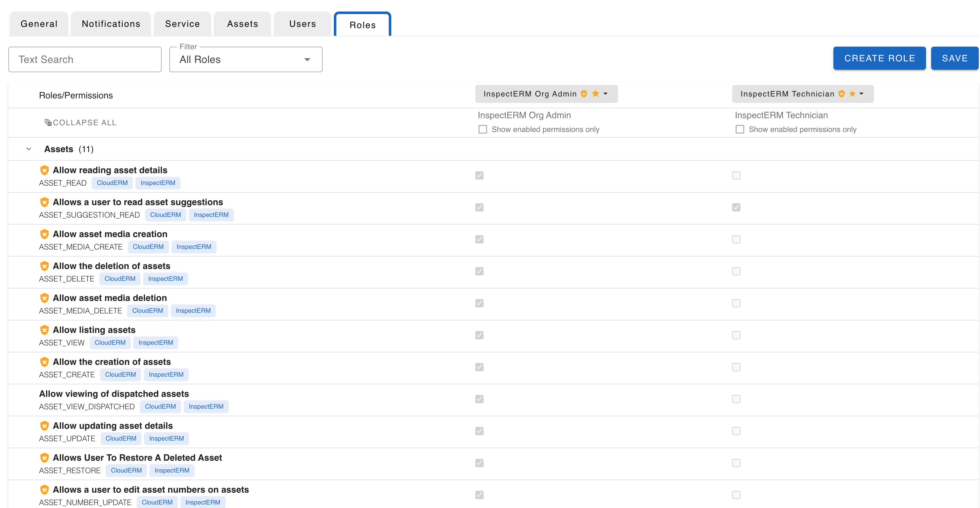Image resolution: width=980 pixels, height=508 pixels.
Task: Click the CREATE ROLE button
Action: click(880, 58)
